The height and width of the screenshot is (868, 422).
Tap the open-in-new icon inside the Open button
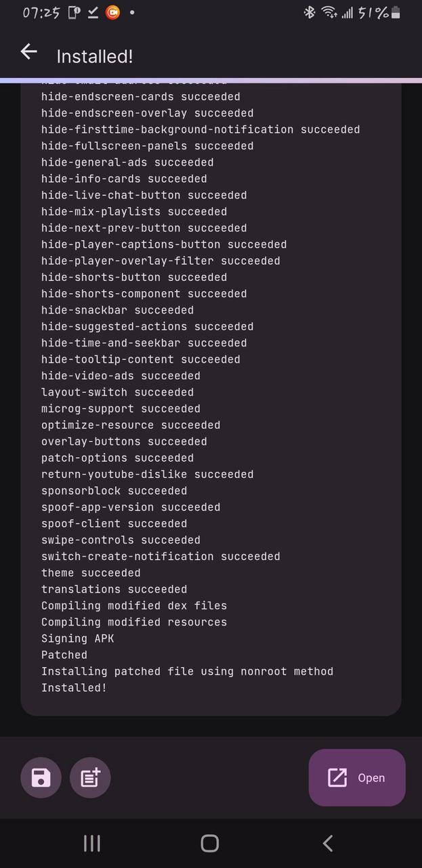[337, 777]
